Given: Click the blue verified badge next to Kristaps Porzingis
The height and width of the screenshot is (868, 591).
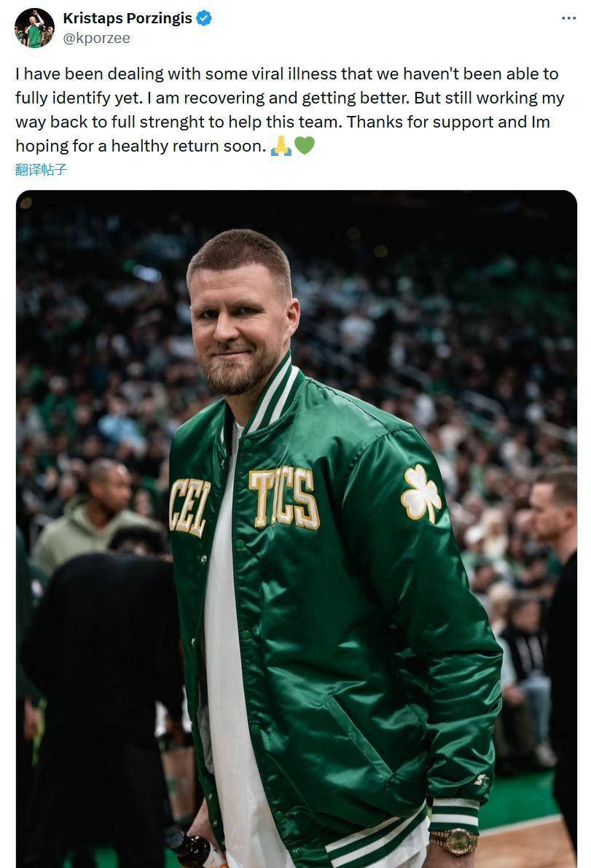Looking at the screenshot, I should [x=203, y=19].
